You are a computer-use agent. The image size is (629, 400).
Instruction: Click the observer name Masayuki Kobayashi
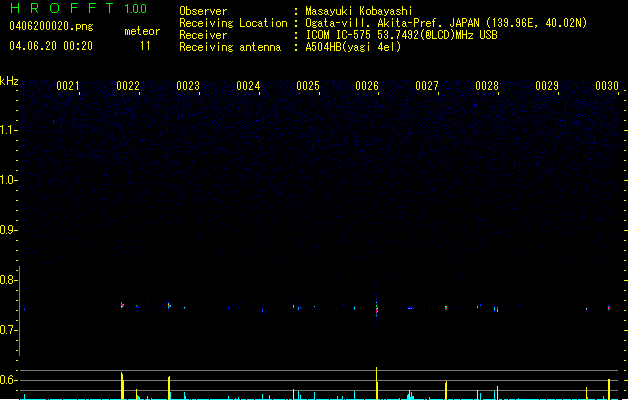pyautogui.click(x=359, y=11)
